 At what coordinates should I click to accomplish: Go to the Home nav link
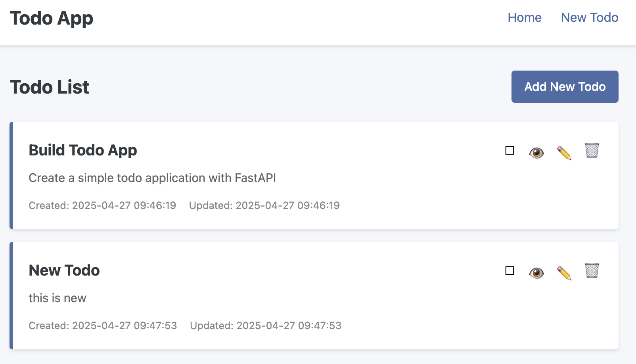click(x=525, y=17)
